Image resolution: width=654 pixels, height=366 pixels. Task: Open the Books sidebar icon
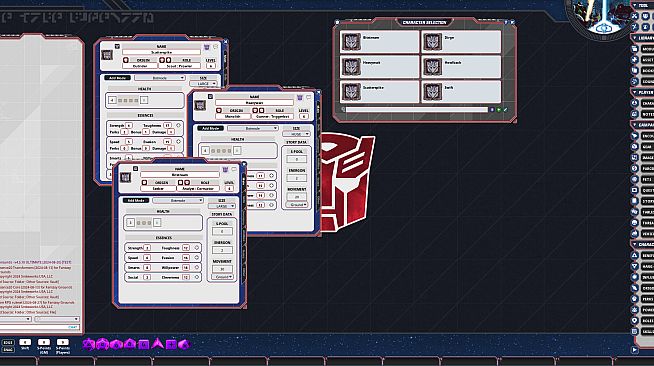coord(635,70)
